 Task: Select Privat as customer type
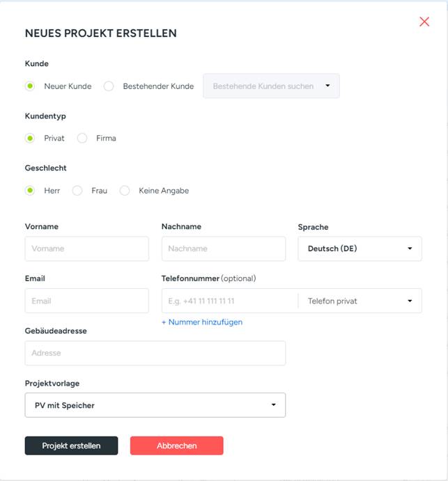30,139
